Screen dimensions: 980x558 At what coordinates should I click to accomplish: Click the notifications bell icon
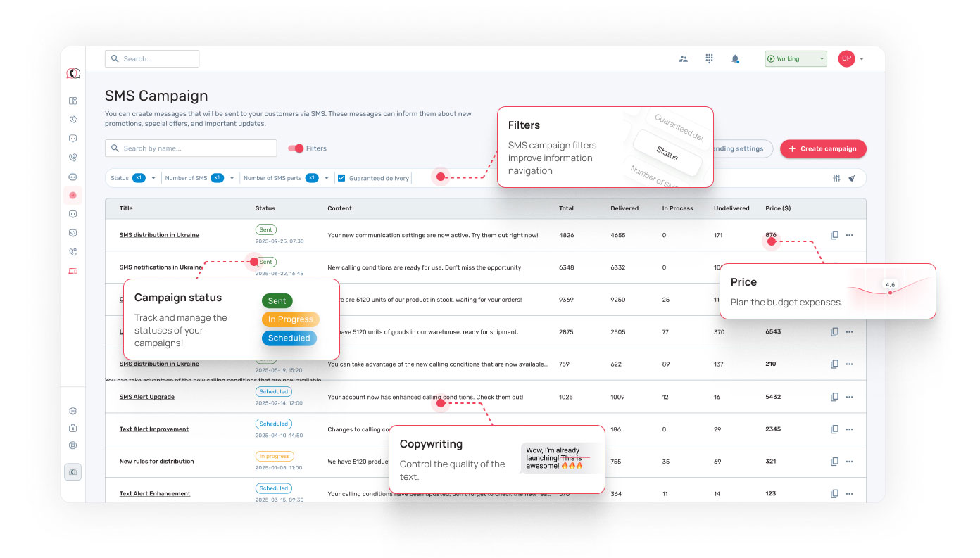[x=735, y=59]
